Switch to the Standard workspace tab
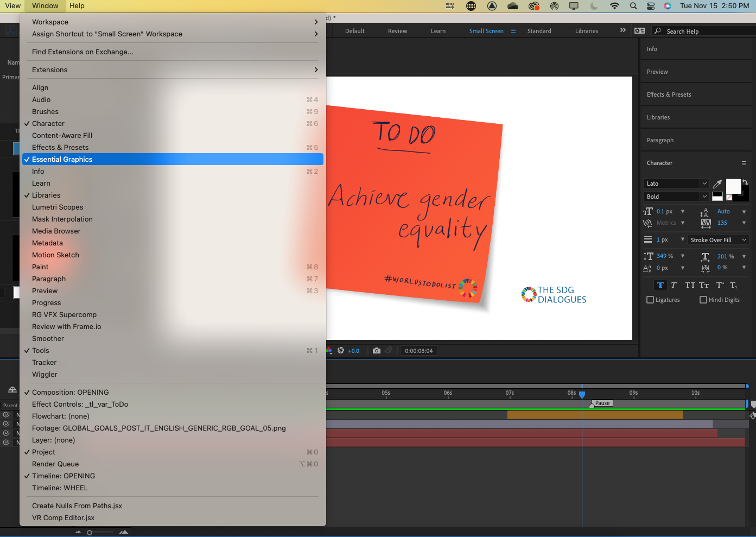Screen dimensions: 756x537 click(x=539, y=31)
